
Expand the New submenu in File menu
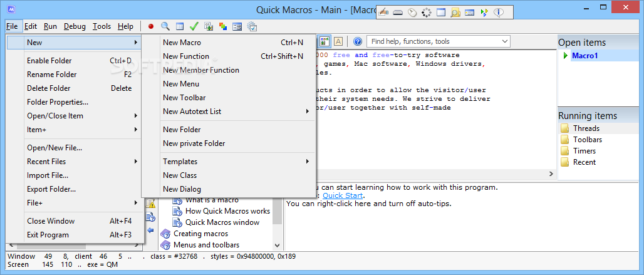[x=75, y=42]
